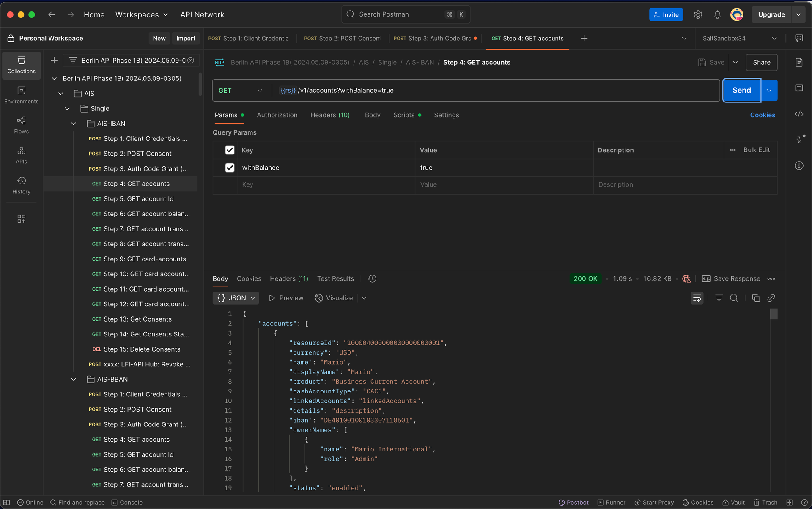Open the Upgrade dropdown arrow

click(798, 14)
